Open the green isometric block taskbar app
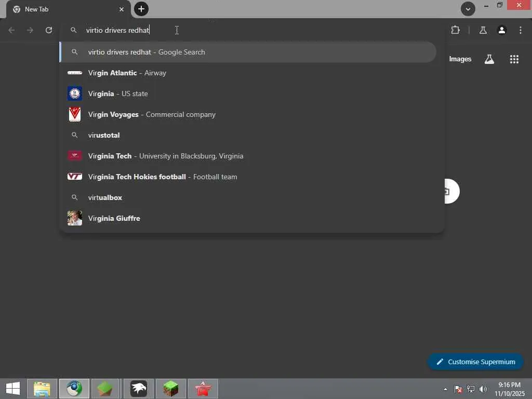 [x=105, y=389]
